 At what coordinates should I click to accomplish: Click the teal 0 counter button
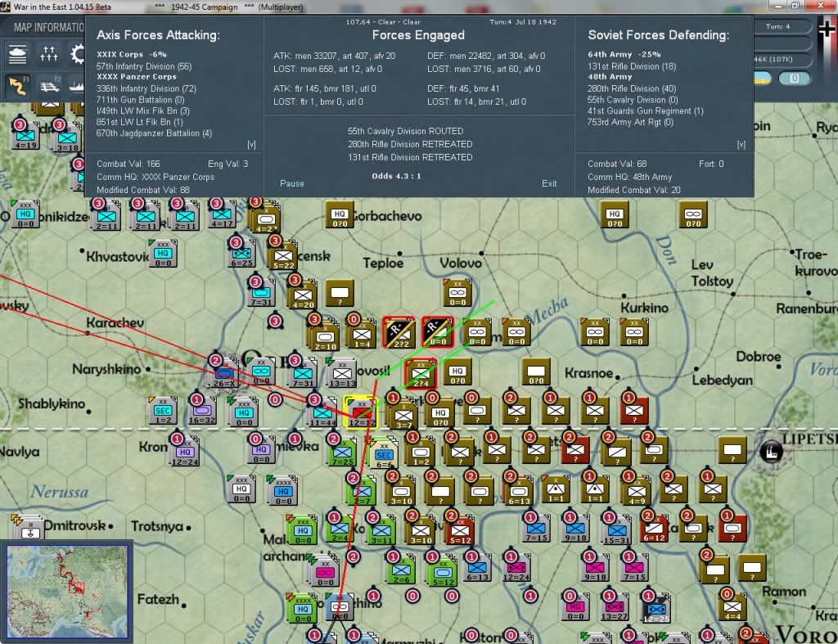point(794,78)
